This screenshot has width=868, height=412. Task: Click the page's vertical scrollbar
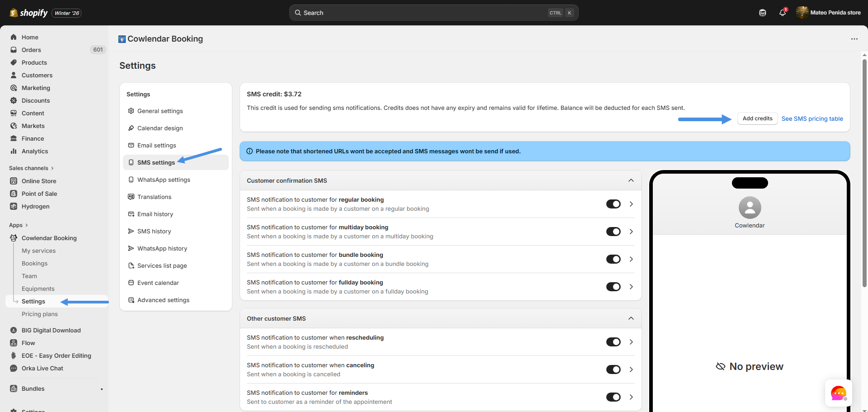pyautogui.click(x=864, y=172)
